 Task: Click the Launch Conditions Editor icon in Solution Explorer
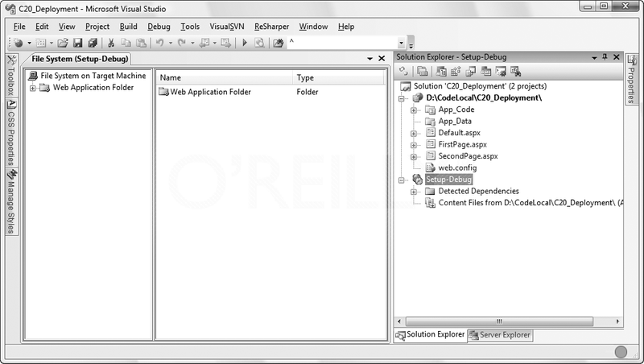[x=515, y=71]
